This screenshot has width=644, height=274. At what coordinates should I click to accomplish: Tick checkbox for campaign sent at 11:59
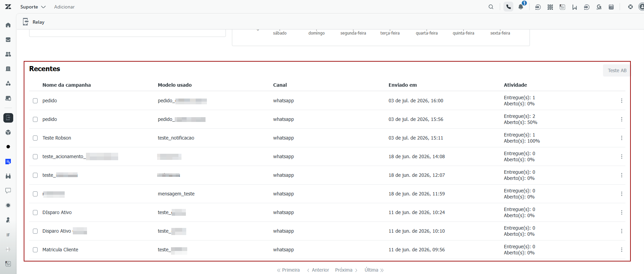(35, 194)
